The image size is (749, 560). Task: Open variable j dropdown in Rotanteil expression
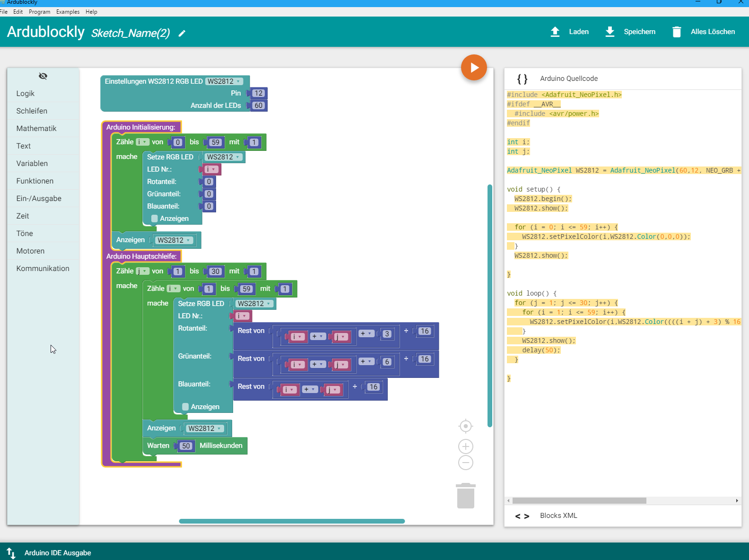341,337
